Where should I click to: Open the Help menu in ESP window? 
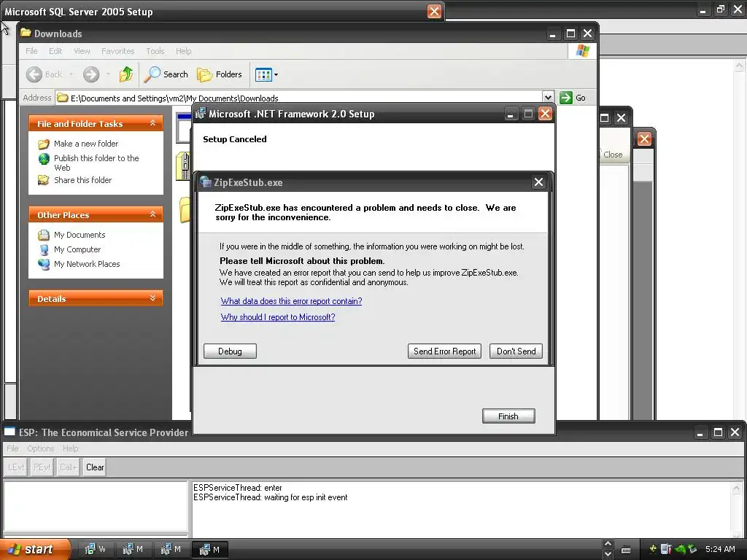(70, 448)
